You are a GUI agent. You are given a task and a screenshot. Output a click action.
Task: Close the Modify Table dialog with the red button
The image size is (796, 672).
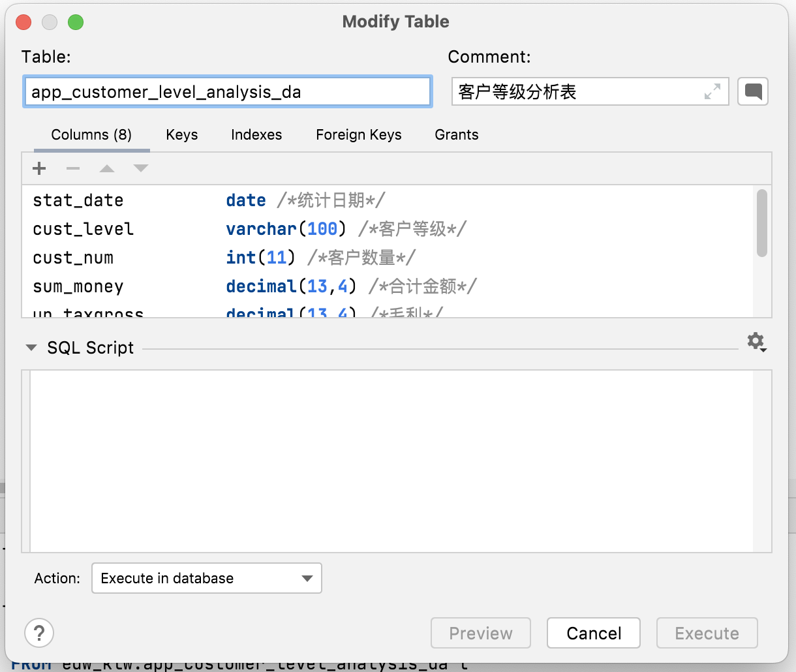tap(24, 22)
